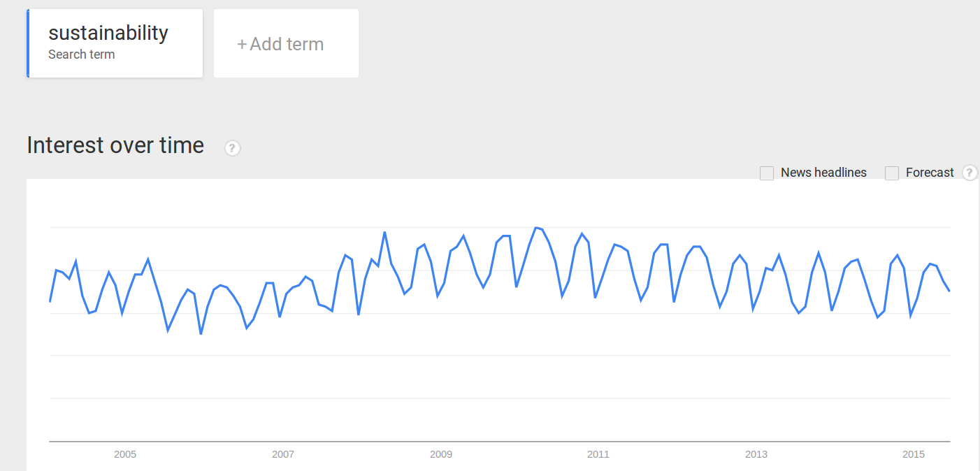Click the 2011 label on the time axis
This screenshot has height=471, width=980.
click(598, 454)
